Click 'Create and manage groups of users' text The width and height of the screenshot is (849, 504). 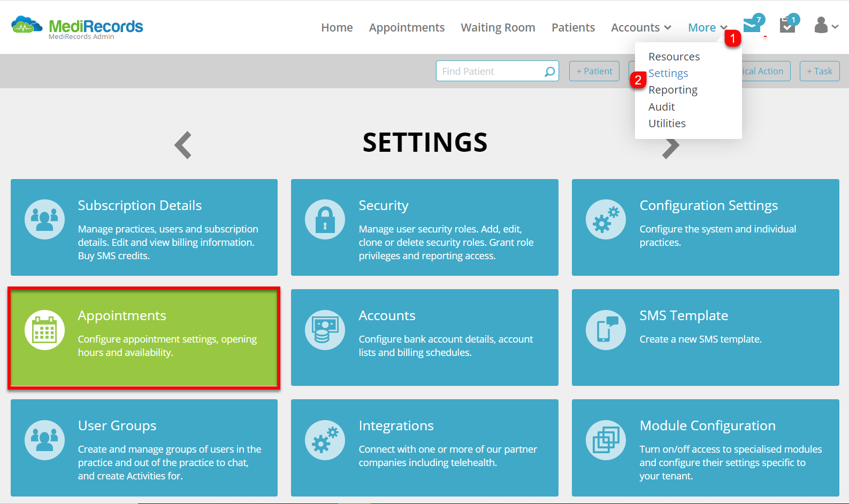coord(170,462)
